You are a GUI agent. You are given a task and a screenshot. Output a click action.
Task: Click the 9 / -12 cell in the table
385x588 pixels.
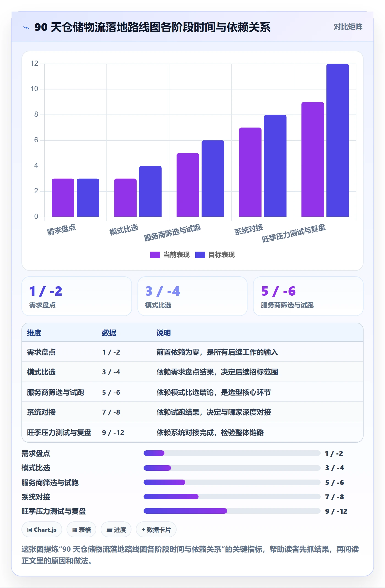click(x=113, y=432)
